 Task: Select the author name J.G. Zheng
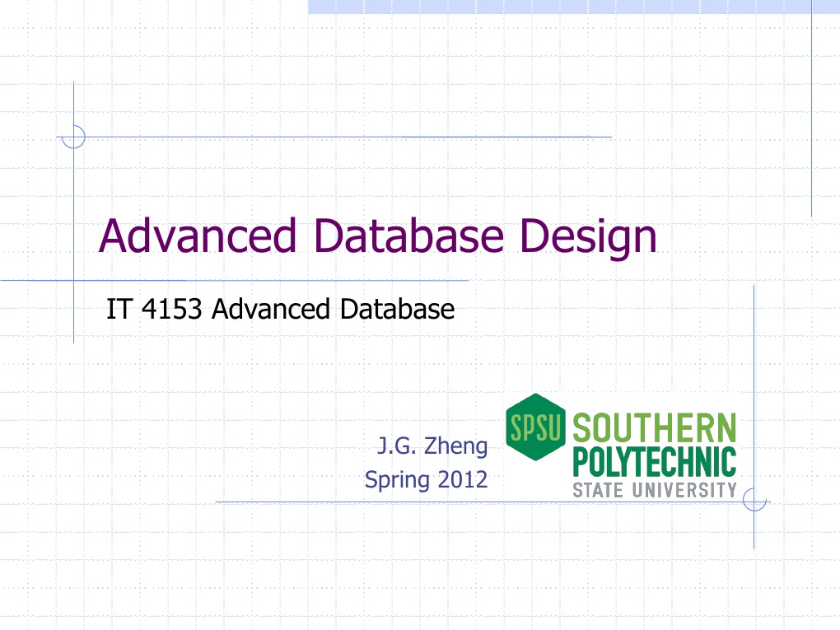(432, 446)
